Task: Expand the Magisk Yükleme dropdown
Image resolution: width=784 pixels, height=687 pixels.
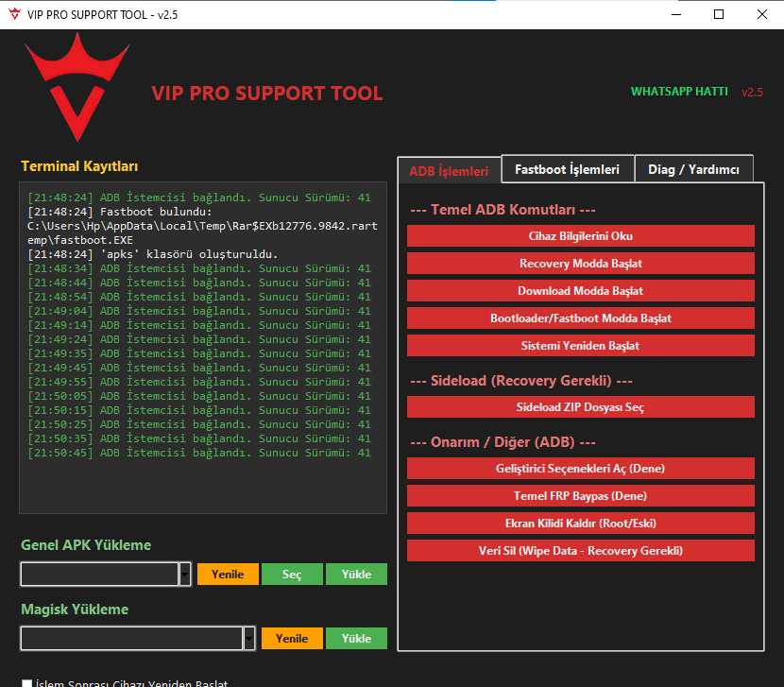Action: coord(248,638)
